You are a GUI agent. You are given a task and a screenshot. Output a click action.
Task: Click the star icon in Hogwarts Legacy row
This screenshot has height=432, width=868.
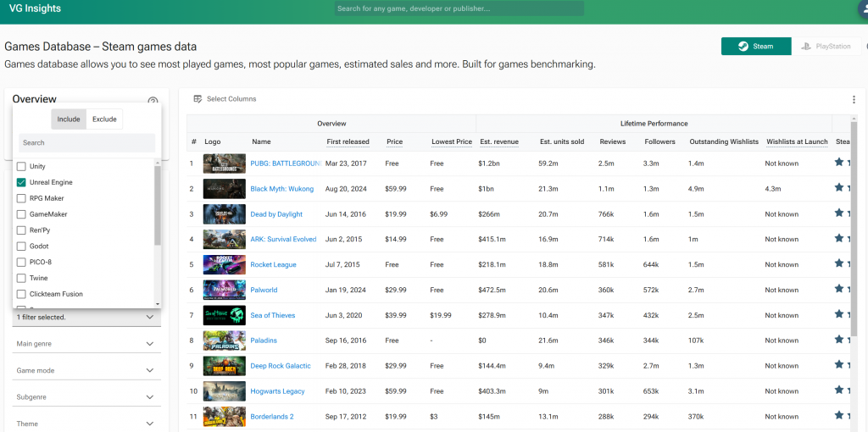tap(838, 390)
